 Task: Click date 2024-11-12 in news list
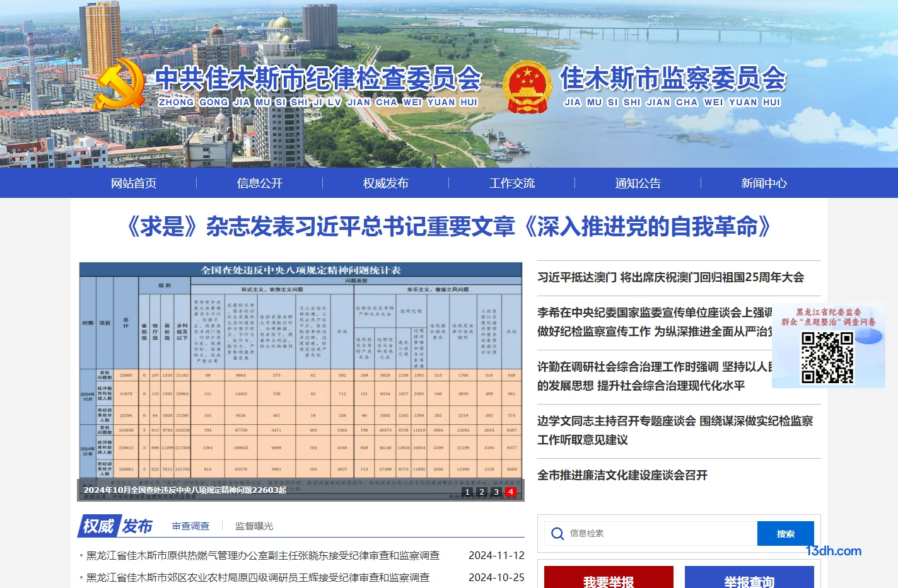(x=496, y=556)
